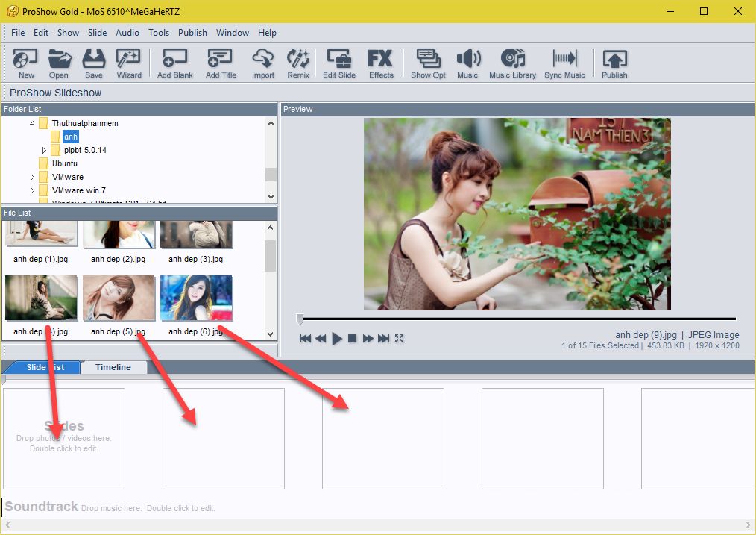
Task: Expand the VMware win 7 folder
Action: pos(33,191)
